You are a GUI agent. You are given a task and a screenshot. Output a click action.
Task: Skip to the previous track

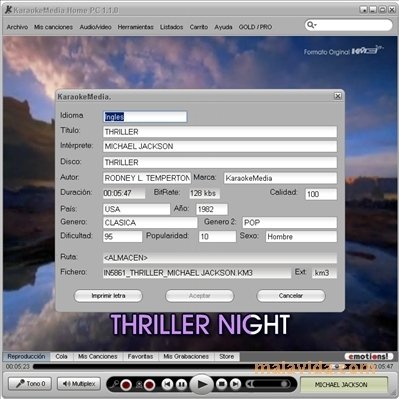(167, 385)
